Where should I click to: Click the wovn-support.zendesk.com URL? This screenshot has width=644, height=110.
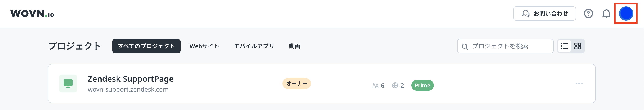[x=128, y=89]
